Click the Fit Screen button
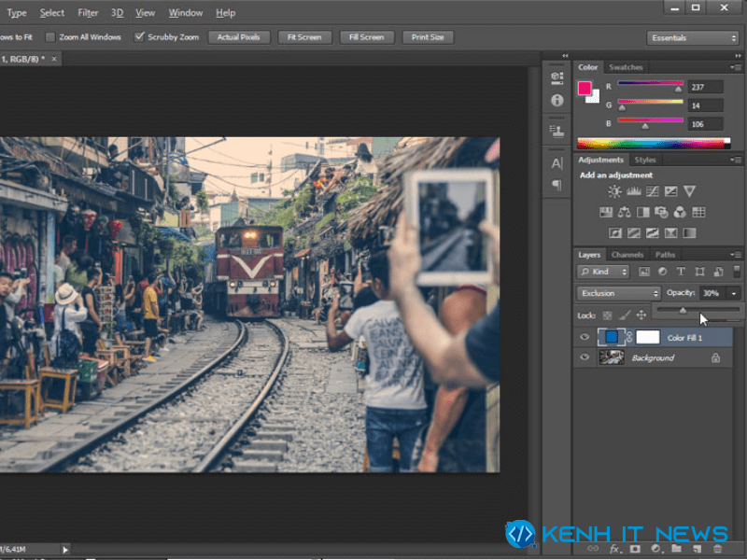This screenshot has width=747, height=560. click(304, 37)
